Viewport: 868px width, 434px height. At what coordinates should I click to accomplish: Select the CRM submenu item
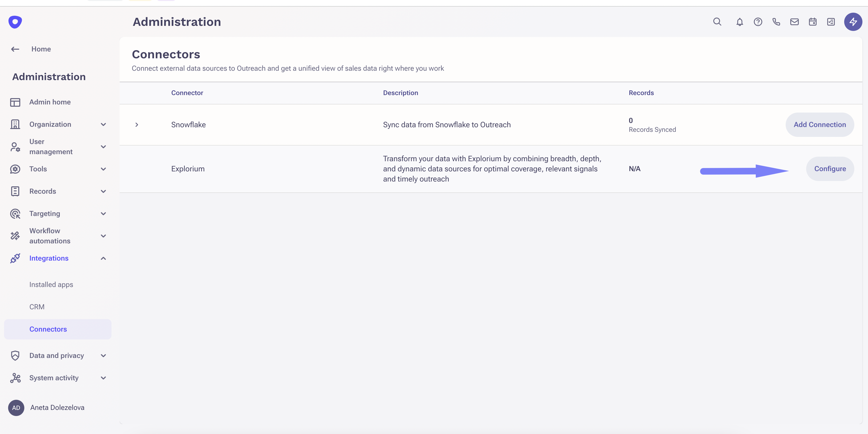pos(37,307)
